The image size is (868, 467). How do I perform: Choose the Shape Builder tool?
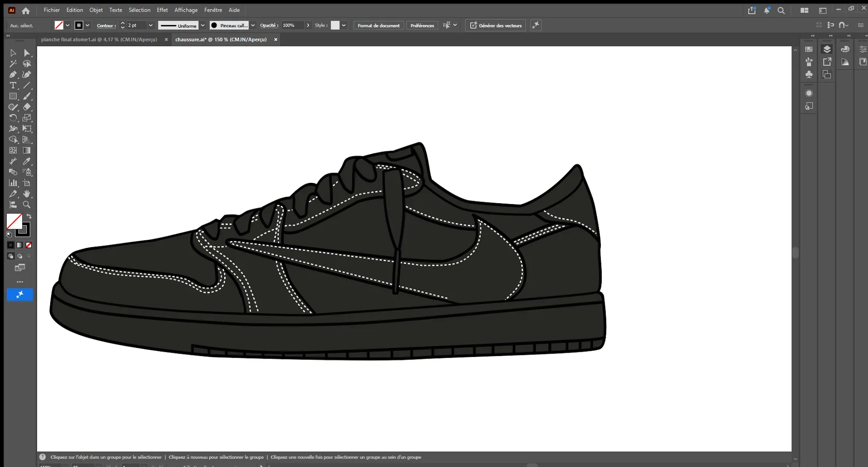tap(13, 140)
